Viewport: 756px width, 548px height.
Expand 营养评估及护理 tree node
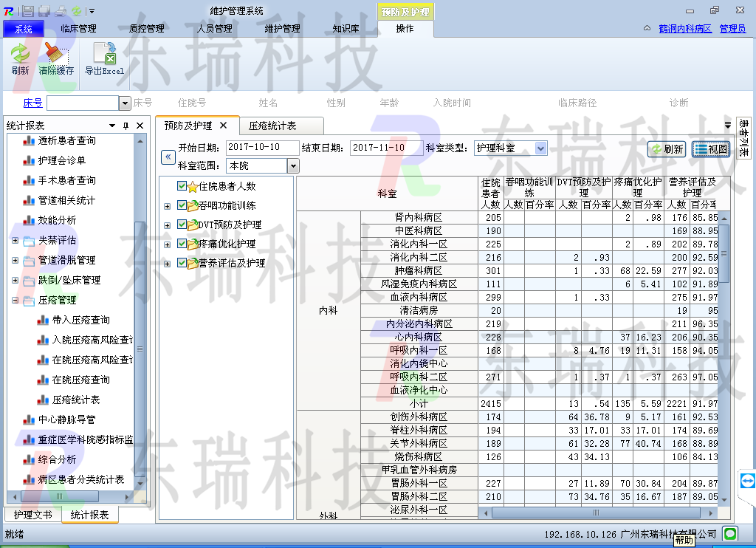(167, 264)
